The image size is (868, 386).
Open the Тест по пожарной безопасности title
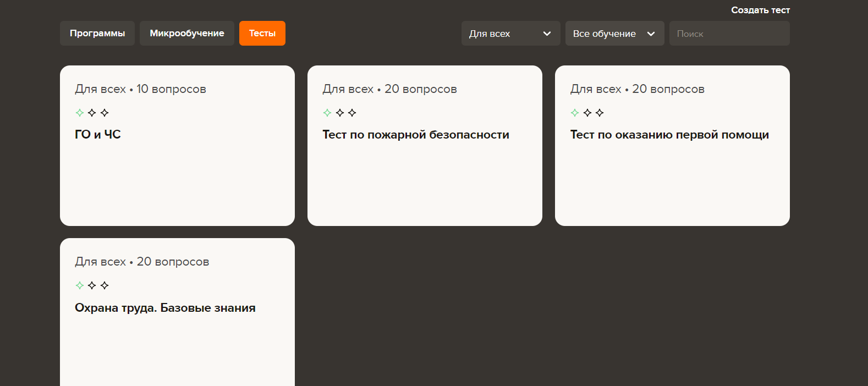[415, 135]
